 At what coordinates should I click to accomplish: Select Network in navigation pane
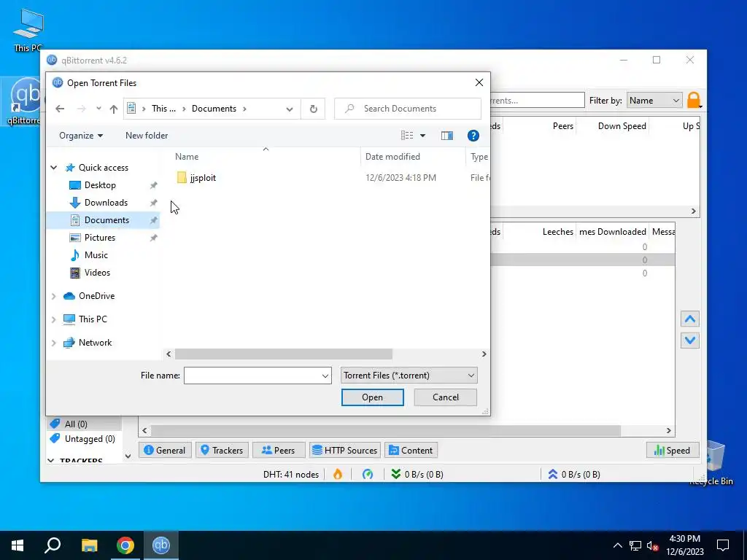tap(96, 343)
